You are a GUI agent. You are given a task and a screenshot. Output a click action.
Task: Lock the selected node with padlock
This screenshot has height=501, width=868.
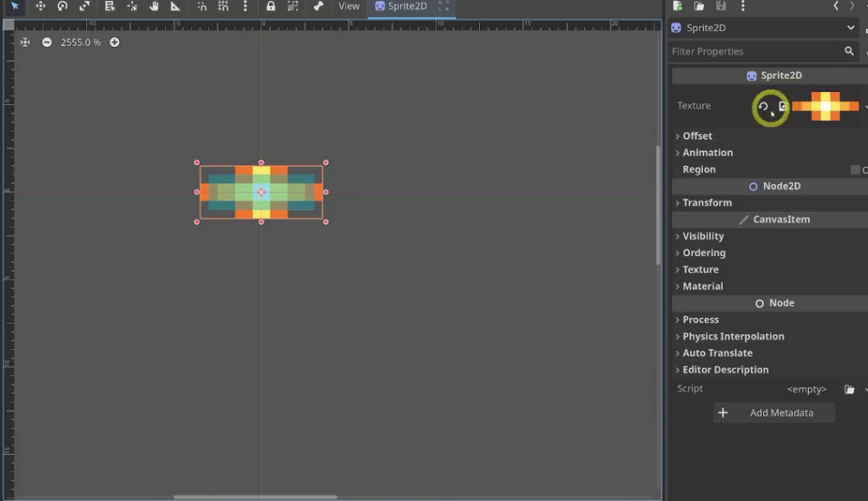(271, 6)
